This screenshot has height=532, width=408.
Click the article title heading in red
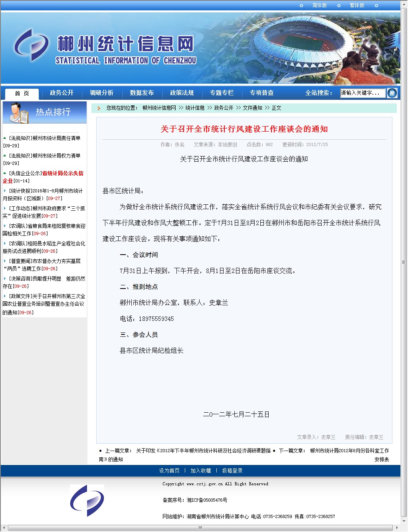coord(244,129)
